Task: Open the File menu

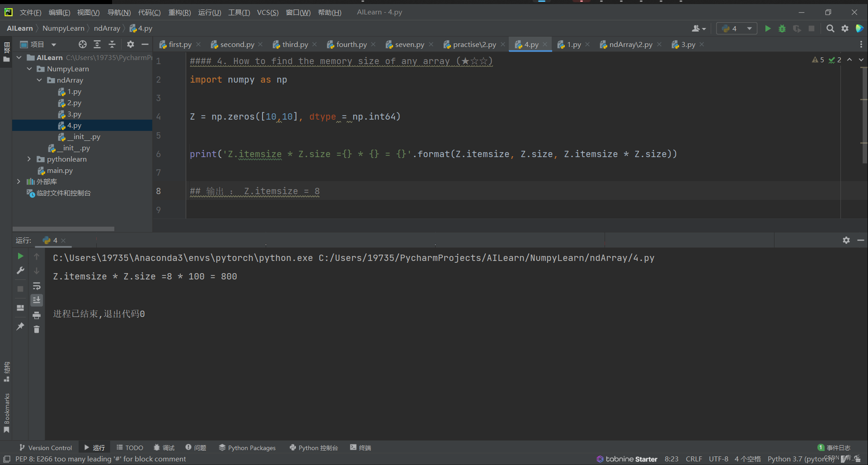Action: pos(31,12)
